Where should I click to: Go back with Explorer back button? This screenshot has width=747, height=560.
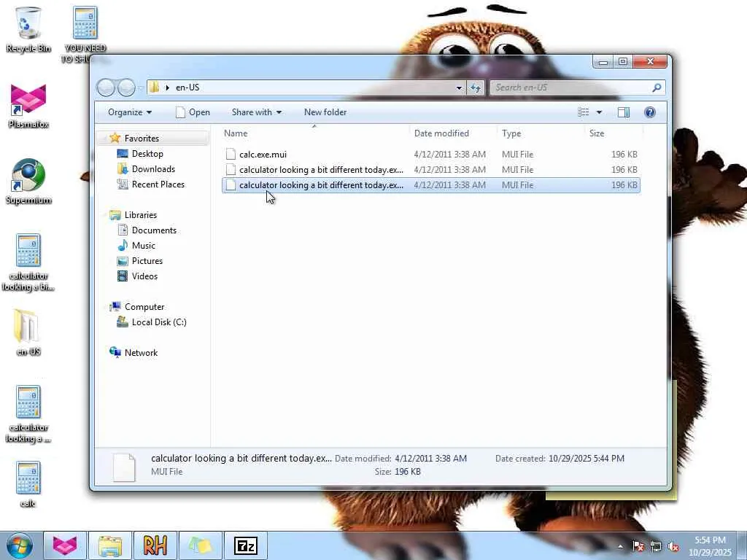[x=106, y=87]
